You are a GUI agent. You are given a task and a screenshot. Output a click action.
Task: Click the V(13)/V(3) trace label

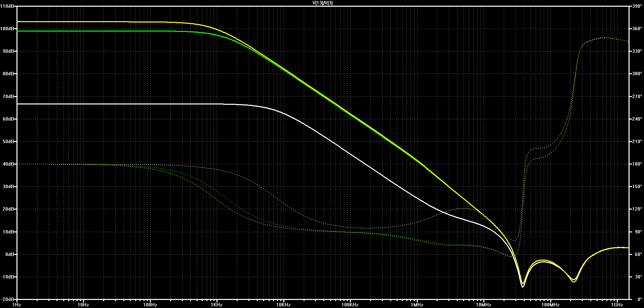tap(322, 3)
